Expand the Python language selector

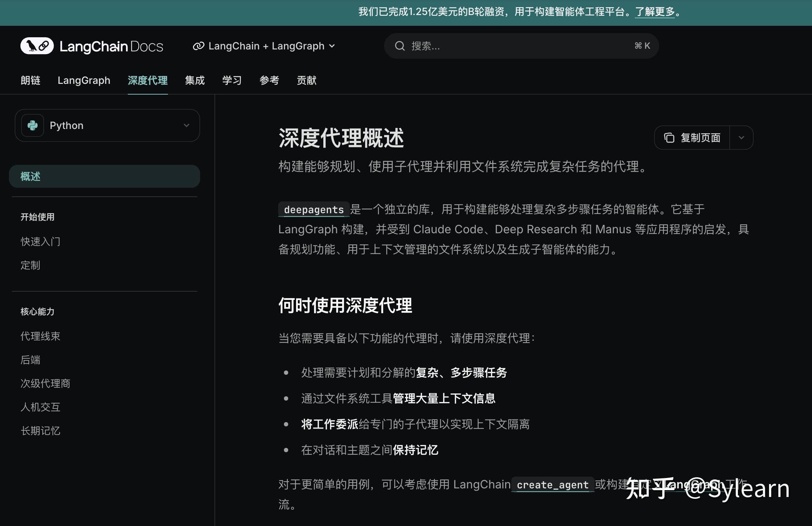coord(107,125)
